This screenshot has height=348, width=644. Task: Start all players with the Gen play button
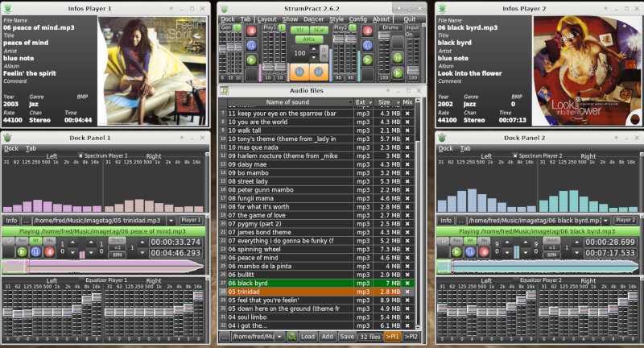coord(251,60)
